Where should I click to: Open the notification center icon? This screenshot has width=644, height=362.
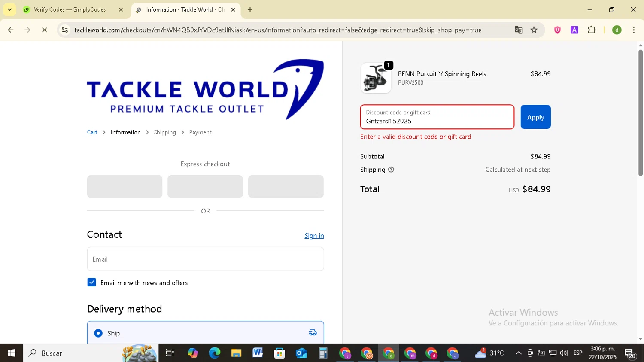(630, 354)
